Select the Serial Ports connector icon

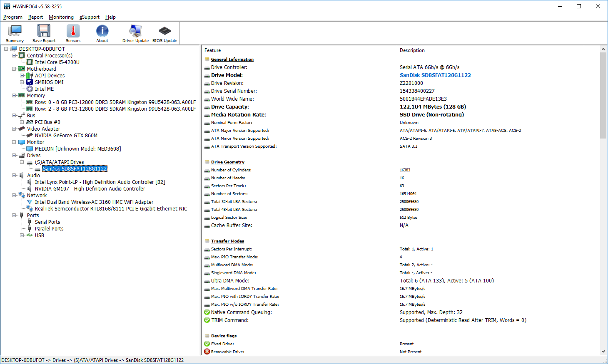point(30,222)
